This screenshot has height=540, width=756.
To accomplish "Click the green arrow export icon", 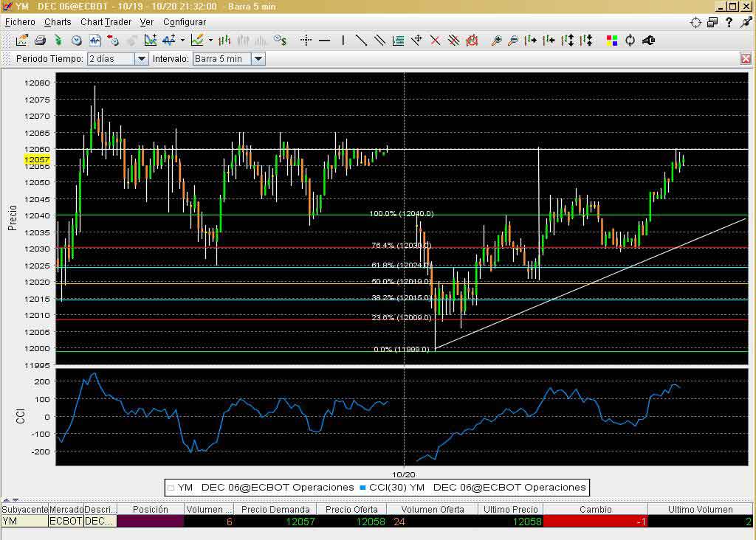I will click(x=58, y=41).
